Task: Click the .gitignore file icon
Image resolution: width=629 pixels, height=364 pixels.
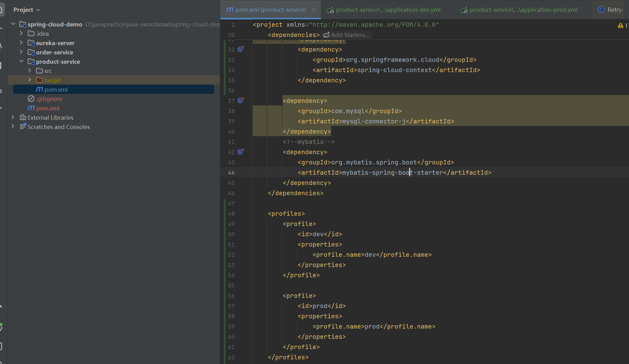Action: pyautogui.click(x=31, y=99)
